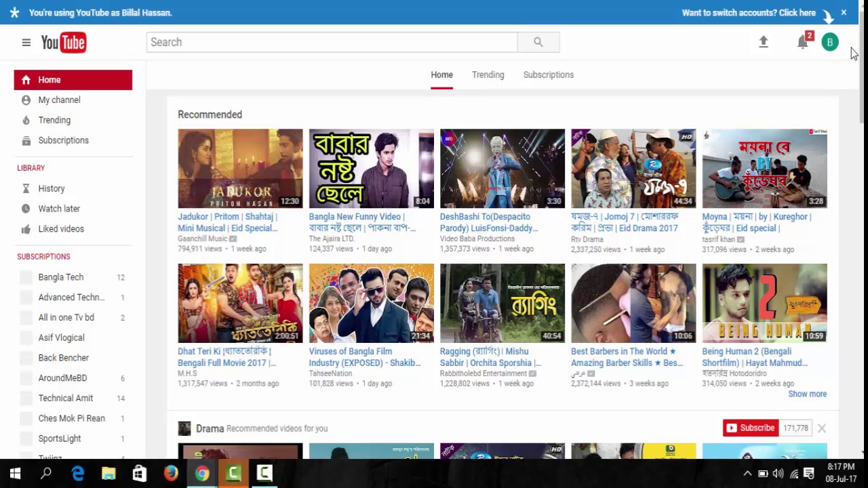
Task: Check notifications via the bell icon
Action: (x=802, y=42)
